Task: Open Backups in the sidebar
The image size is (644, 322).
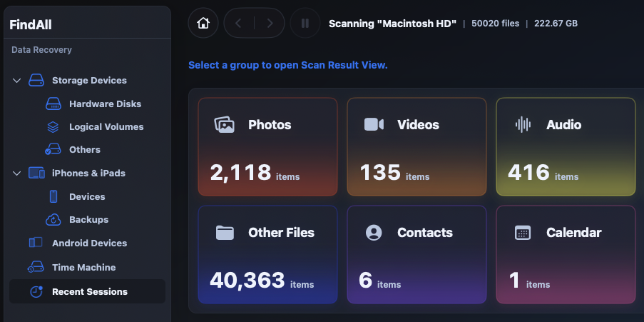Action: (87, 220)
